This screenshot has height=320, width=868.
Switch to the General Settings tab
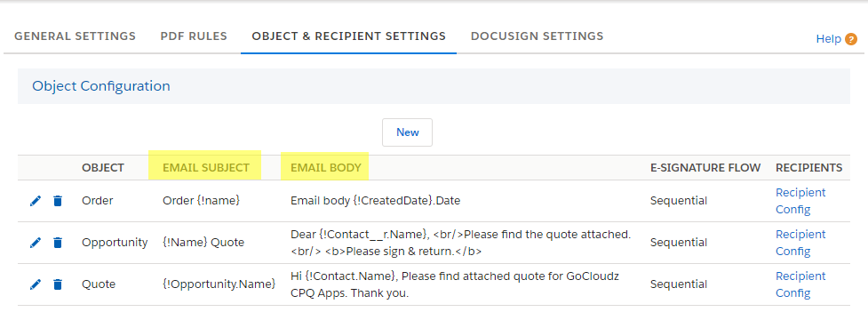(75, 36)
